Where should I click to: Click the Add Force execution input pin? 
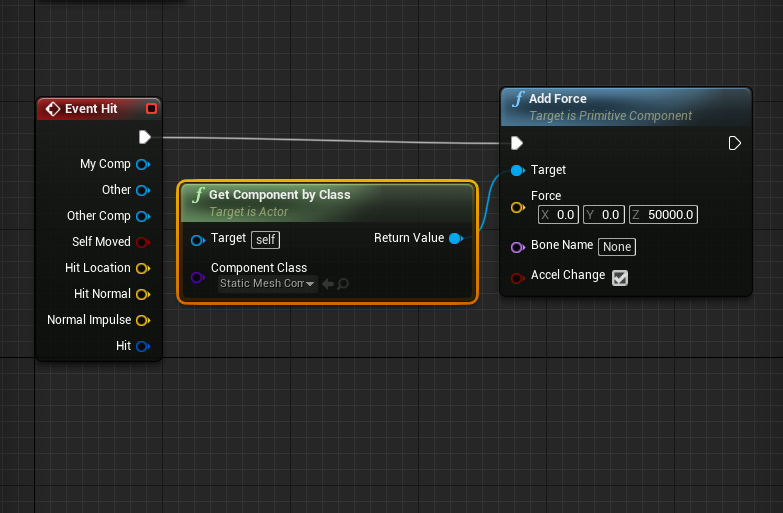(x=517, y=143)
